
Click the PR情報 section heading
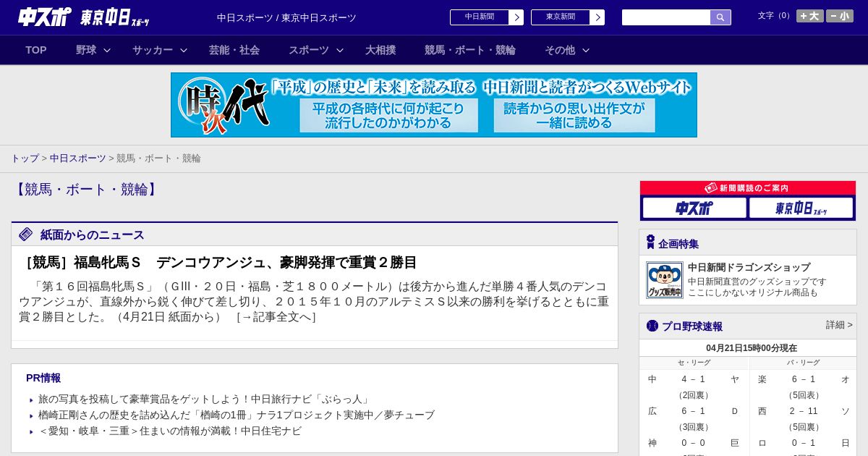pos(43,378)
